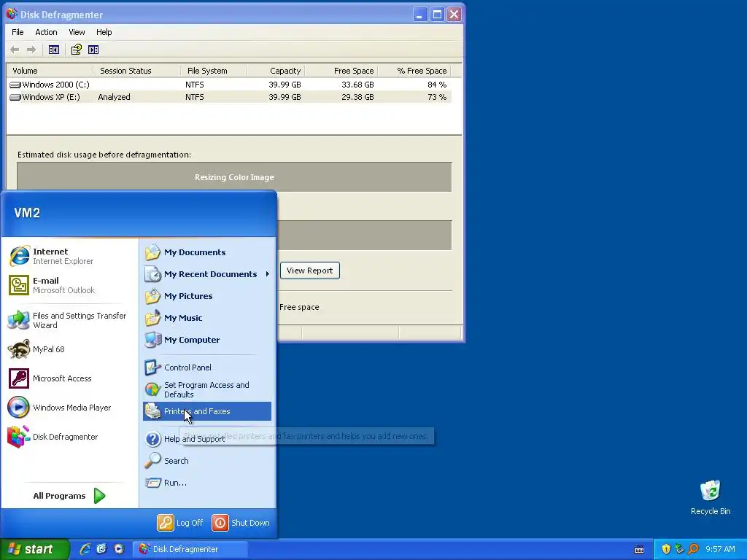
Task: Click the 9:57 AM clock
Action: 720,549
